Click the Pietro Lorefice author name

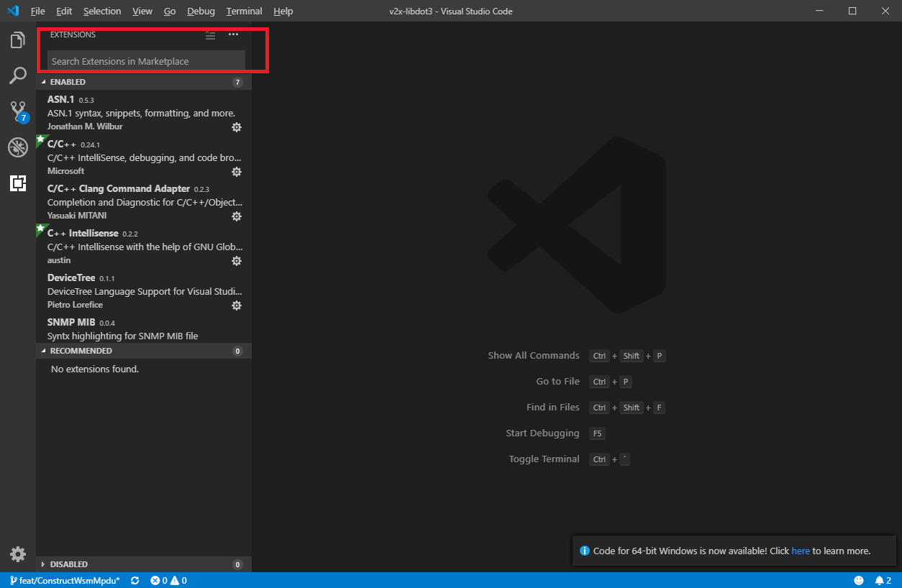[x=75, y=305]
